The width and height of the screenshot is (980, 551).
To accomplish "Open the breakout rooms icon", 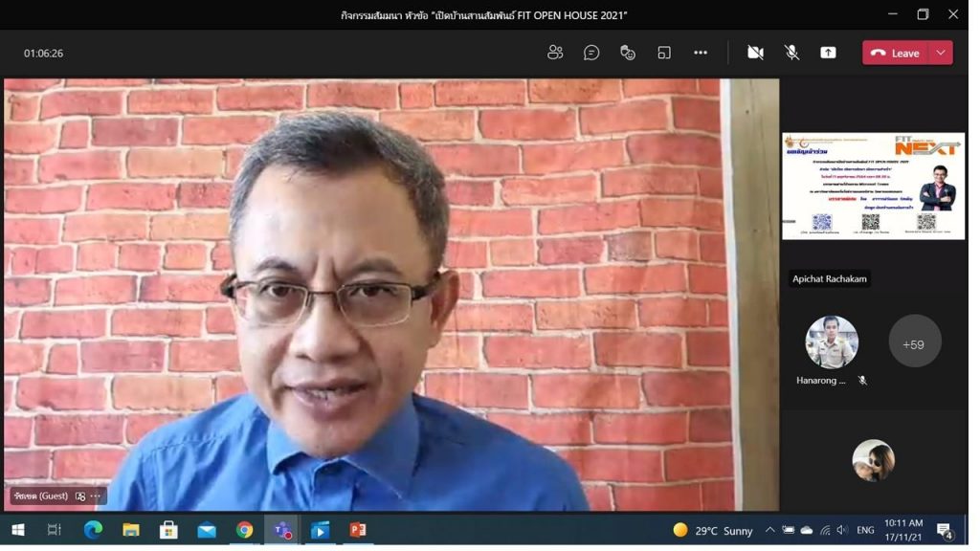I will [x=664, y=53].
